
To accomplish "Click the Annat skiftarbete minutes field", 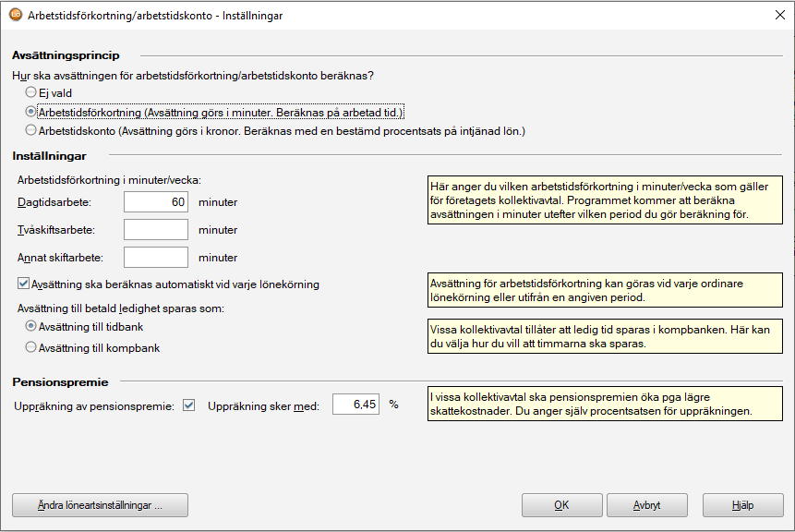I will [x=156, y=258].
